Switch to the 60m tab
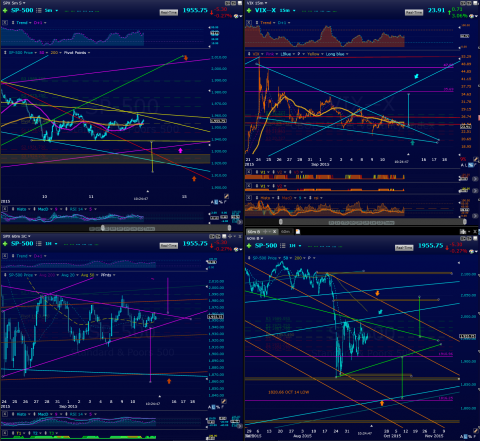The image size is (480, 441). (285, 232)
